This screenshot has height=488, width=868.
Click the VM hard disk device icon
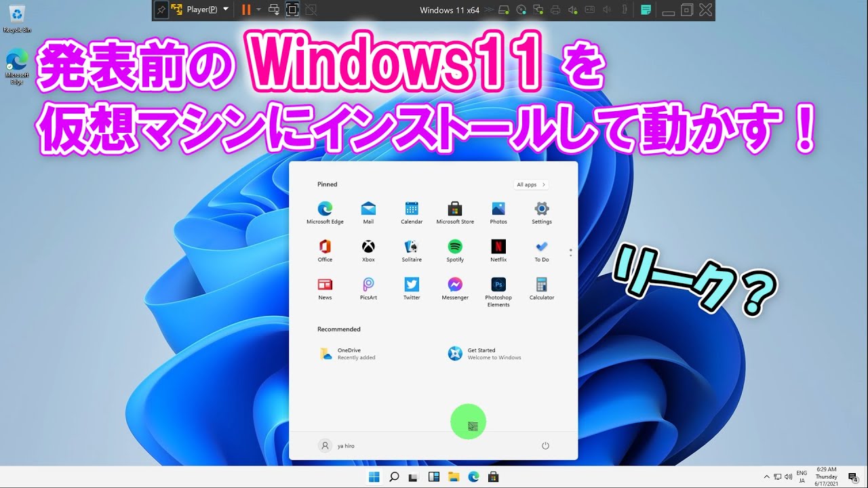click(x=504, y=9)
